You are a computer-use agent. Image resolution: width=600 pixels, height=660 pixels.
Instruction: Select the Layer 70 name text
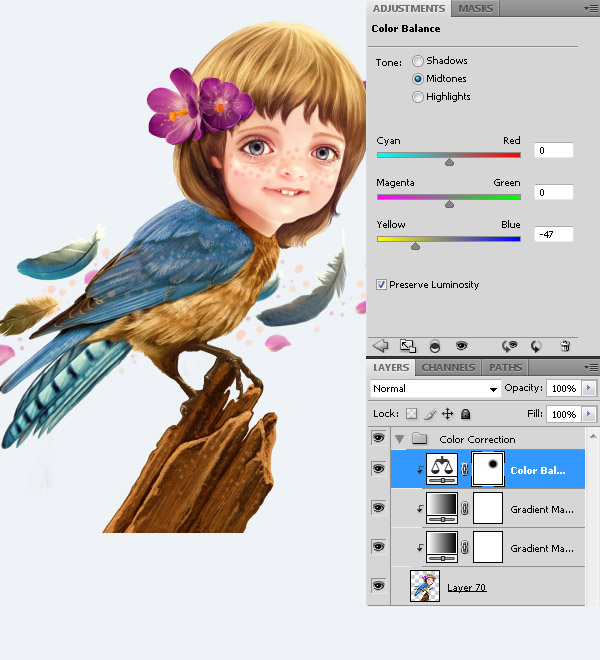pyautogui.click(x=467, y=587)
